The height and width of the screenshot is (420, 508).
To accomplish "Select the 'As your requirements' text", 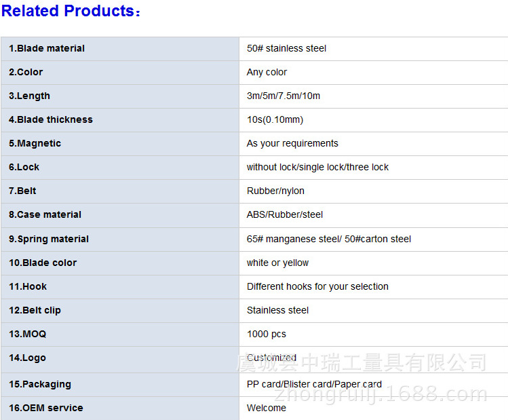I will pyautogui.click(x=292, y=143).
